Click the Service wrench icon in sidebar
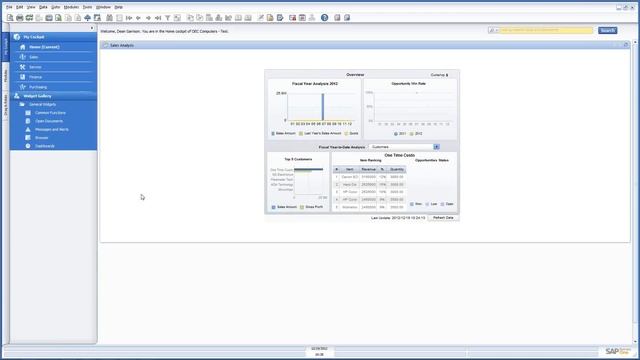Viewport: 640px width, 360px height. point(22,67)
